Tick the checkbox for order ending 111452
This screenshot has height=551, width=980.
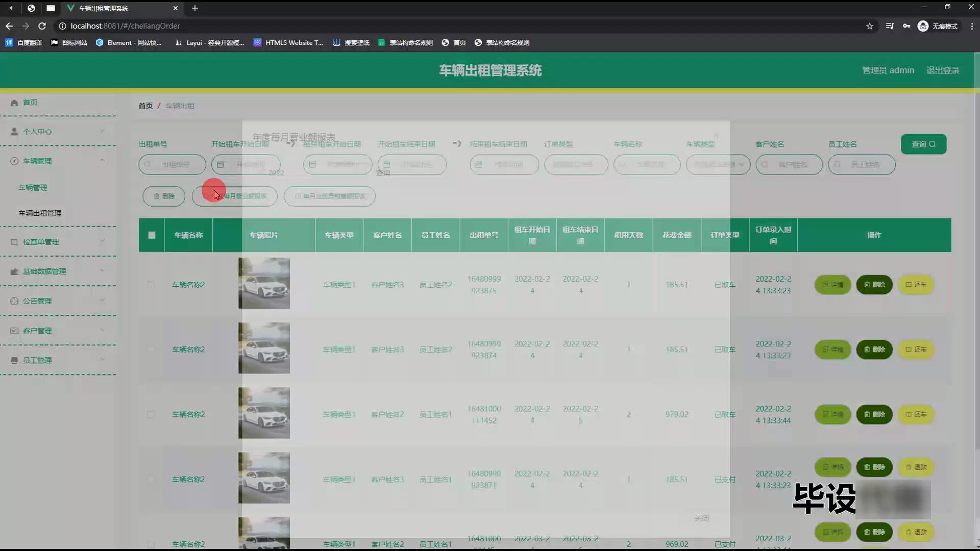coord(151,414)
